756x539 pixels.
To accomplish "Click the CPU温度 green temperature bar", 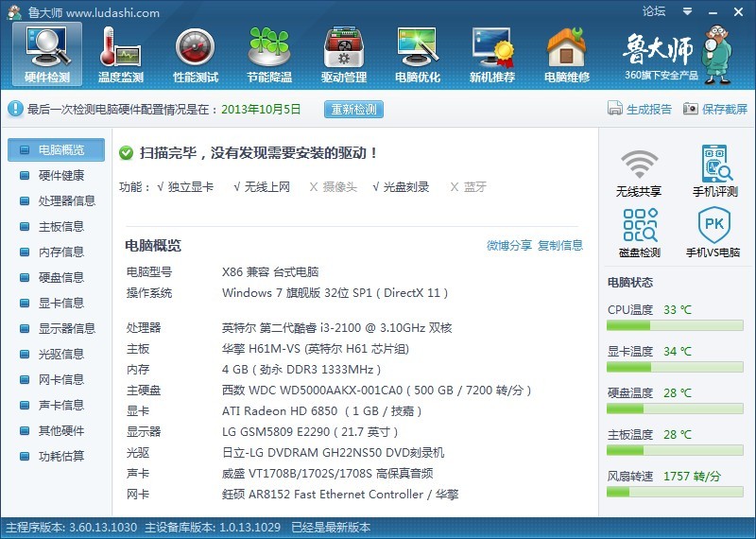I will pos(675,325).
